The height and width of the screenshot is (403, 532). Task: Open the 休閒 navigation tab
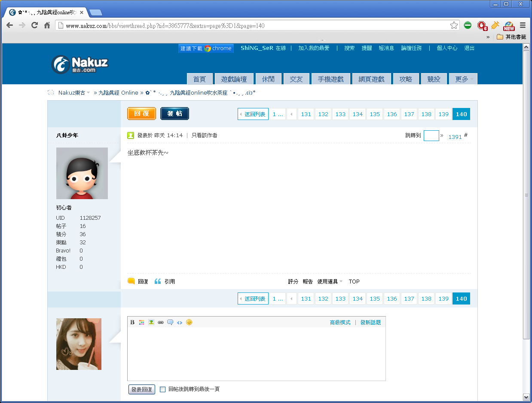coord(268,79)
